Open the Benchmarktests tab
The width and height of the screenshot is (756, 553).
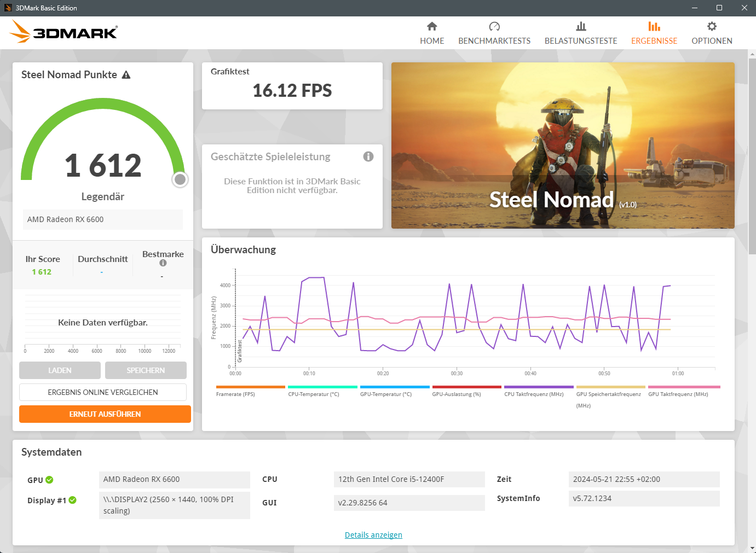(494, 33)
